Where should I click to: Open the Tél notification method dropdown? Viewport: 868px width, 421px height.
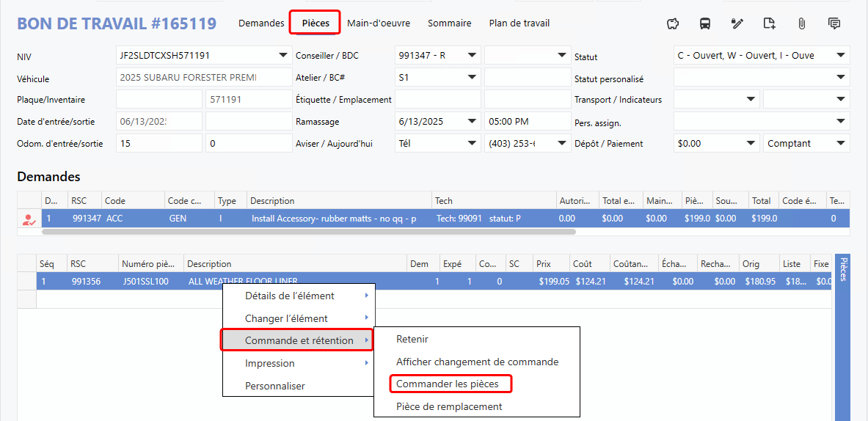point(471,144)
